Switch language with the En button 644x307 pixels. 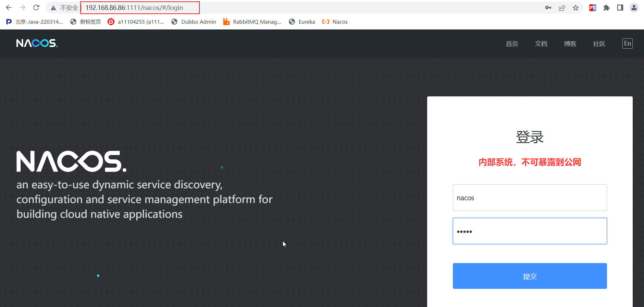tap(628, 44)
